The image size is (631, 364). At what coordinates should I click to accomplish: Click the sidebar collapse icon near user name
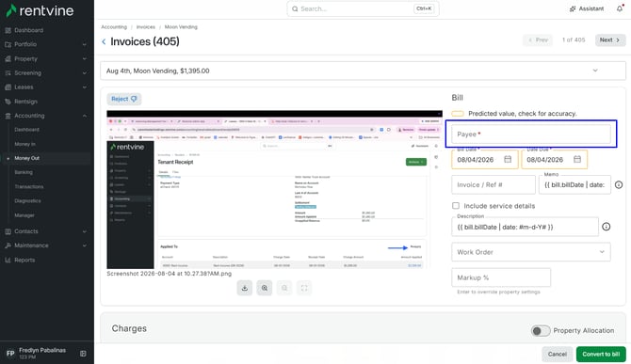click(83, 354)
